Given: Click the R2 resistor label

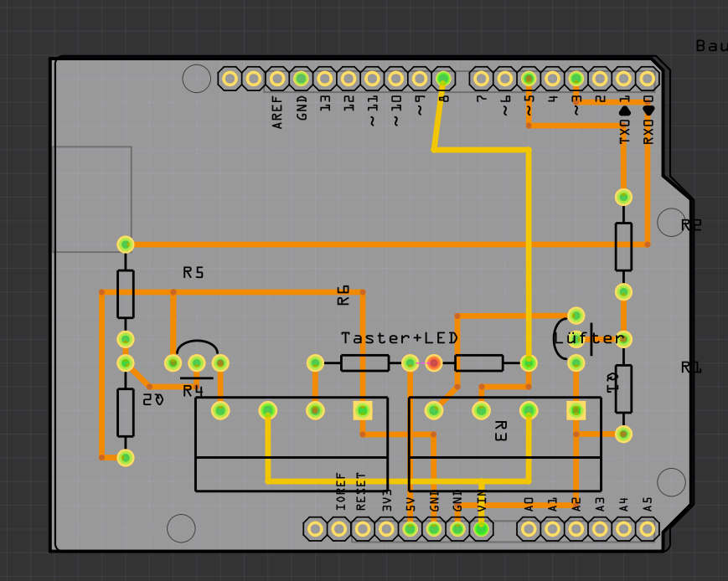Looking at the screenshot, I should point(691,225).
